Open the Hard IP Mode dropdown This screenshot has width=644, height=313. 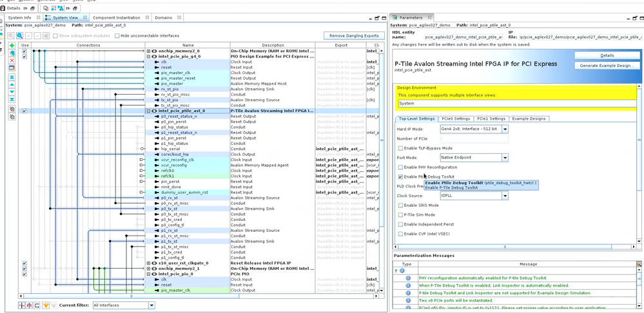click(505, 129)
